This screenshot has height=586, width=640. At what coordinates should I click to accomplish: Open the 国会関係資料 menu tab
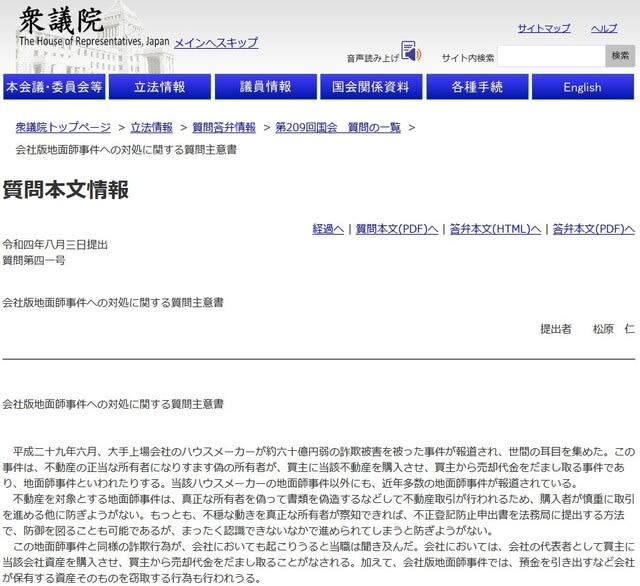pyautogui.click(x=371, y=87)
